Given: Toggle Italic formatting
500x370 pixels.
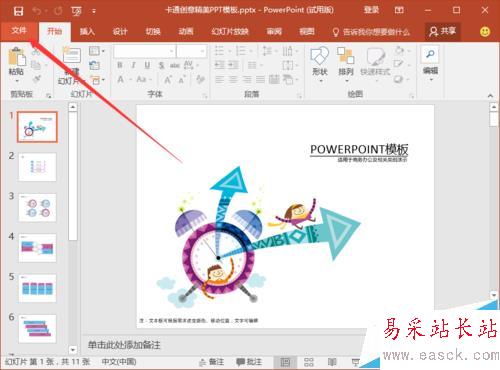Looking at the screenshot, I should pos(133,65).
